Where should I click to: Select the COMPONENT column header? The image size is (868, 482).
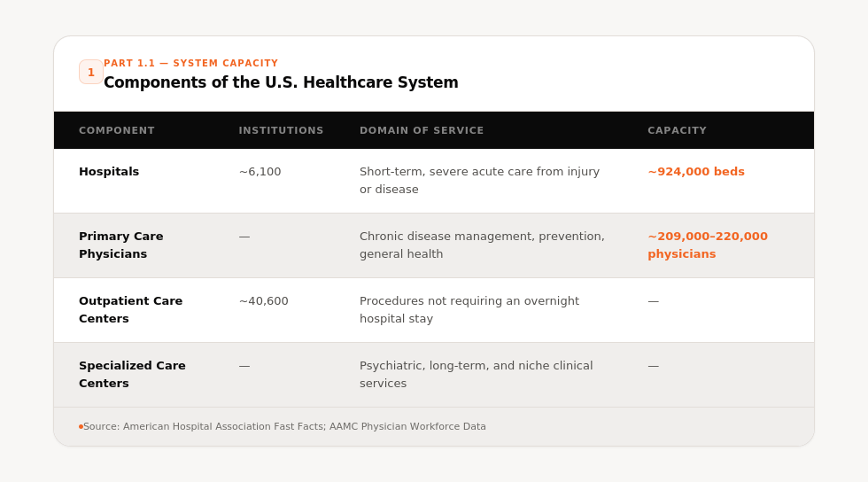point(117,130)
